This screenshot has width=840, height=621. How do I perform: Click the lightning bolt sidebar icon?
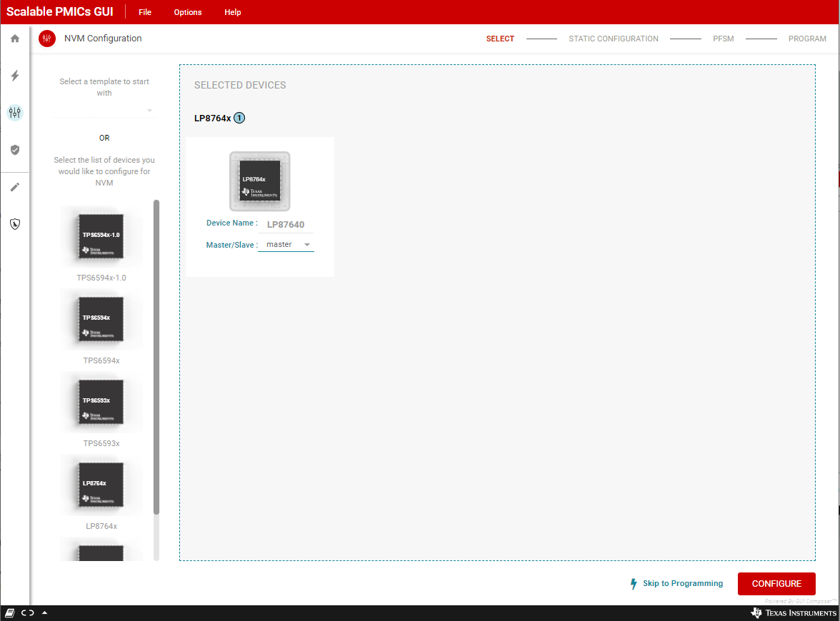pos(15,76)
